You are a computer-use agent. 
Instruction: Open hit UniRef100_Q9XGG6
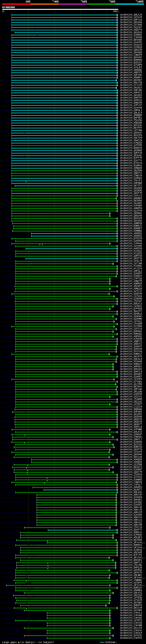pyautogui.click(x=131, y=22)
